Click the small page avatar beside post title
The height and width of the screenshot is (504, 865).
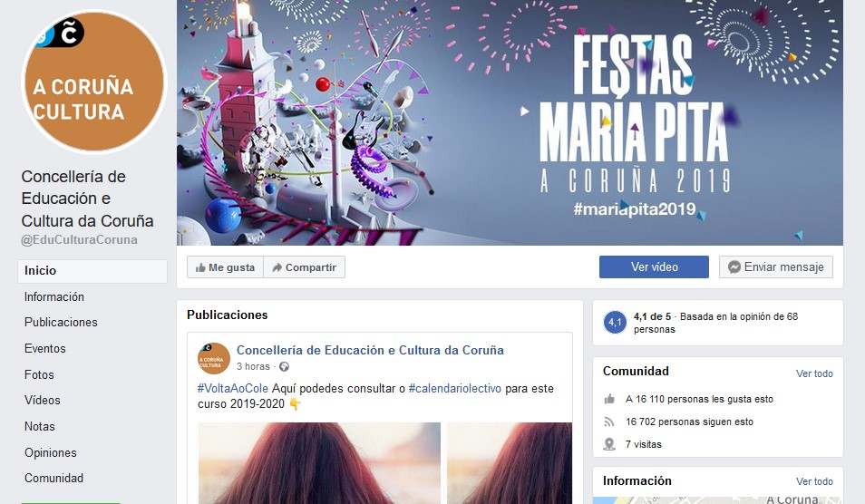[x=213, y=358]
